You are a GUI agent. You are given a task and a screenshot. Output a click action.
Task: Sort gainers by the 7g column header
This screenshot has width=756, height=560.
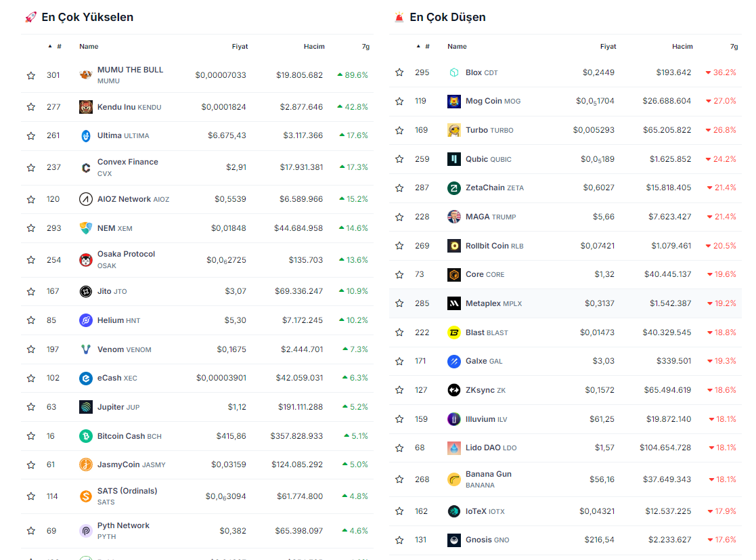(365, 47)
